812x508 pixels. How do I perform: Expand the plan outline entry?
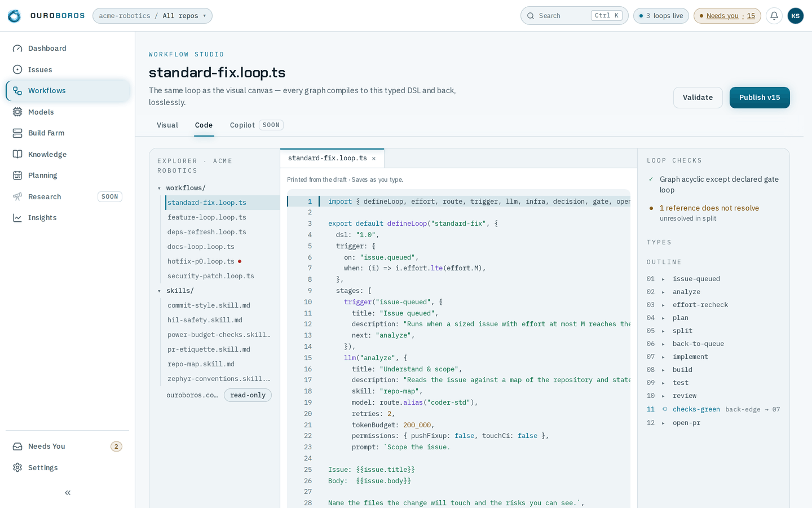point(663,318)
